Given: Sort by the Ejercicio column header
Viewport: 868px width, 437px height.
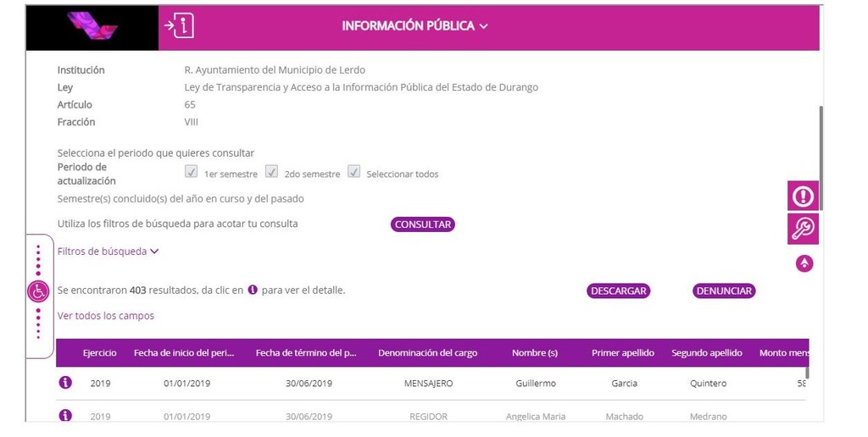Looking at the screenshot, I should click(x=100, y=353).
